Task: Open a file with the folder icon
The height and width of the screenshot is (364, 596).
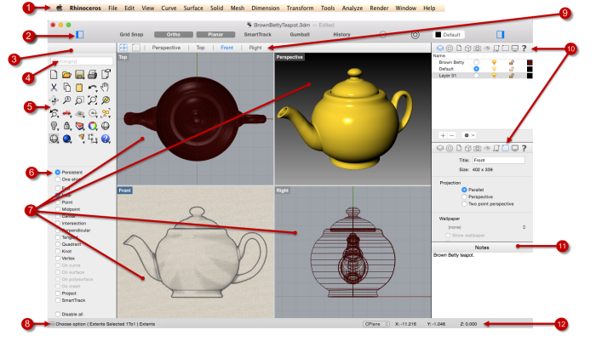Action: pyautogui.click(x=66, y=75)
